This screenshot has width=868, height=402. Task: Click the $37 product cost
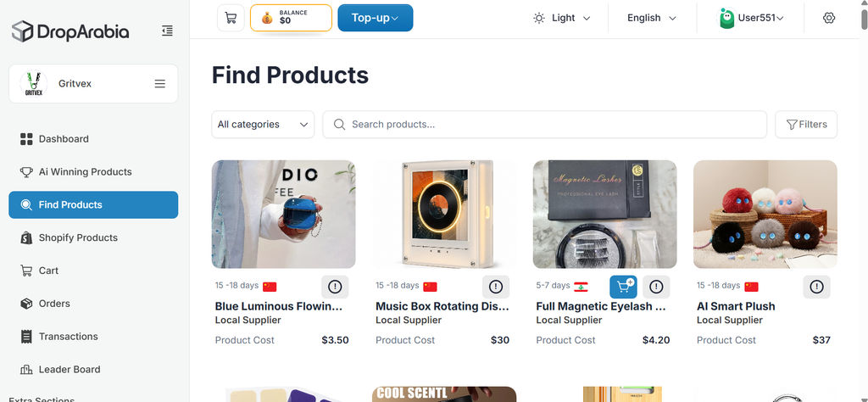click(821, 340)
